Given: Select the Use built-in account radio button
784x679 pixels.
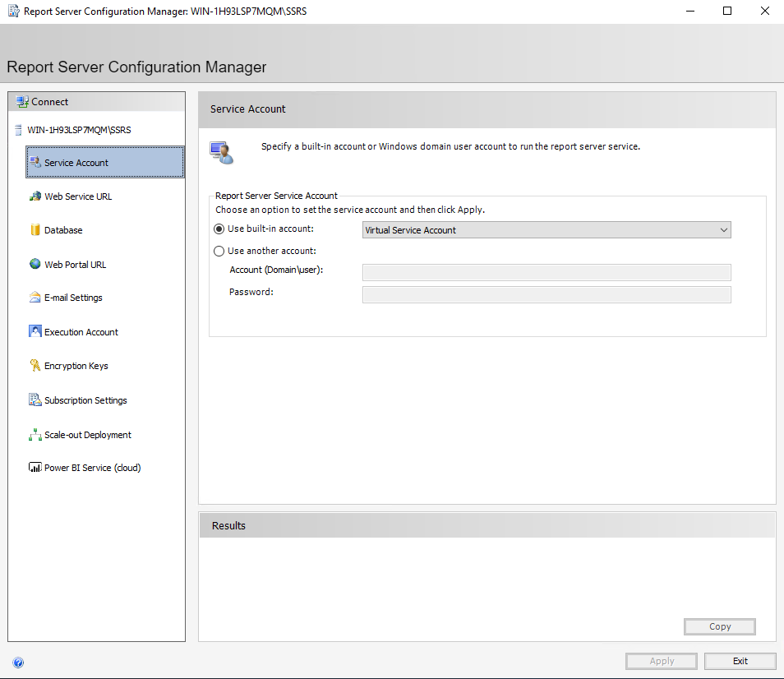Looking at the screenshot, I should (x=219, y=229).
